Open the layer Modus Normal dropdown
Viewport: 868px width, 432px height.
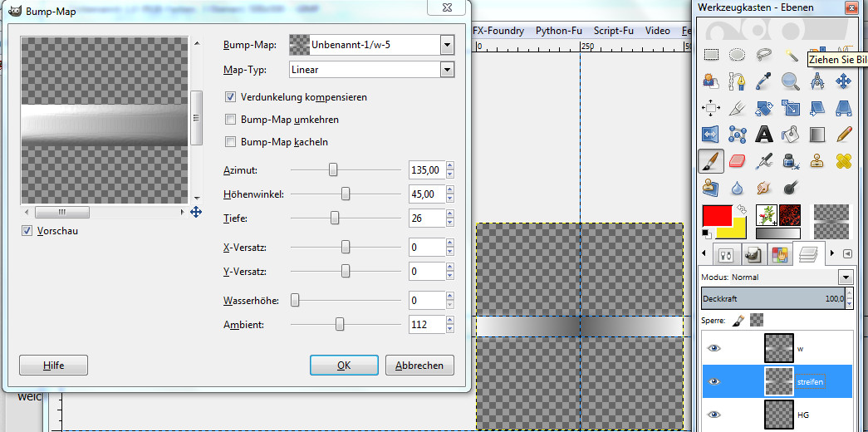point(846,277)
